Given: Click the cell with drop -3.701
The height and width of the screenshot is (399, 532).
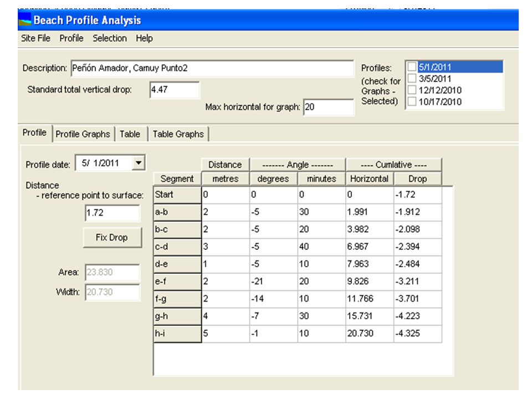Looking at the screenshot, I should (418, 299).
